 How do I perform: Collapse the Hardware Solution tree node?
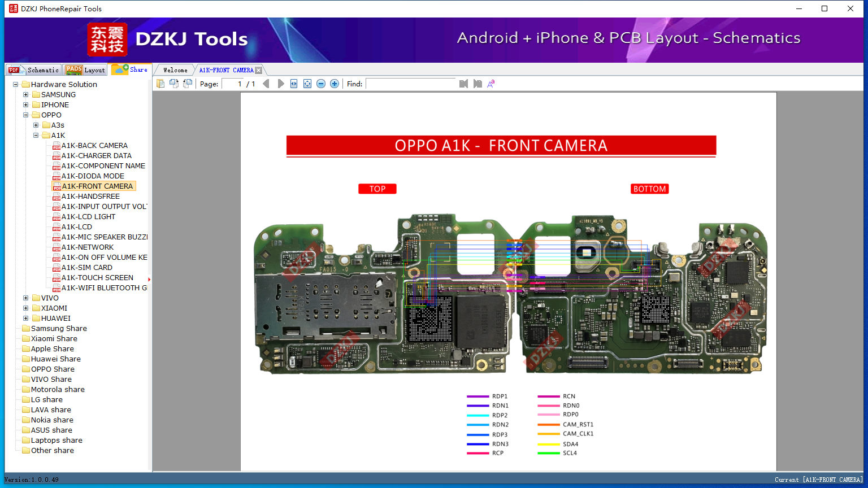tap(16, 85)
